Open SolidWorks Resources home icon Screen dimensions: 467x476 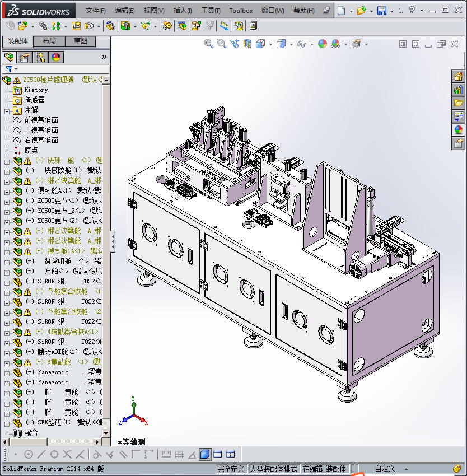(x=458, y=77)
